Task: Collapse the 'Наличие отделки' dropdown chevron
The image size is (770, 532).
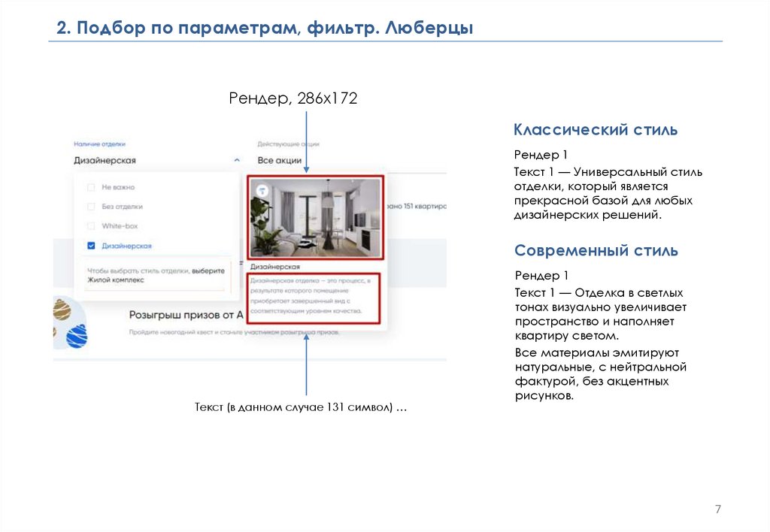Action: point(238,160)
